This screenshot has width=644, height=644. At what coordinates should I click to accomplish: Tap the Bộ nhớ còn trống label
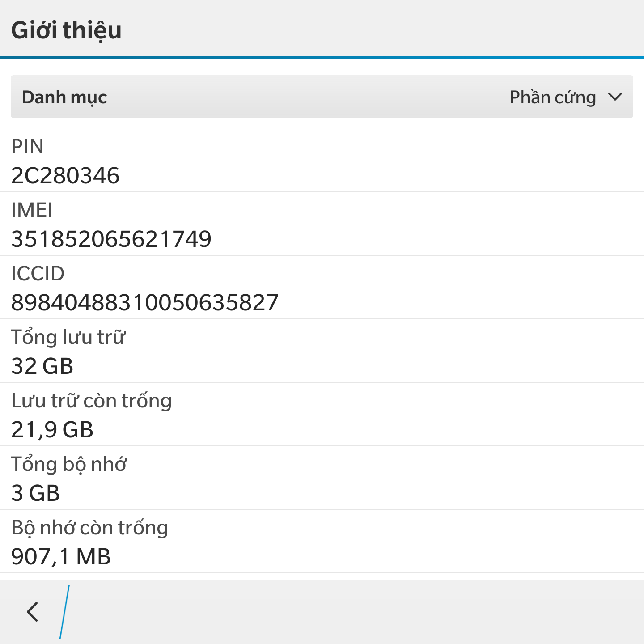tap(89, 528)
